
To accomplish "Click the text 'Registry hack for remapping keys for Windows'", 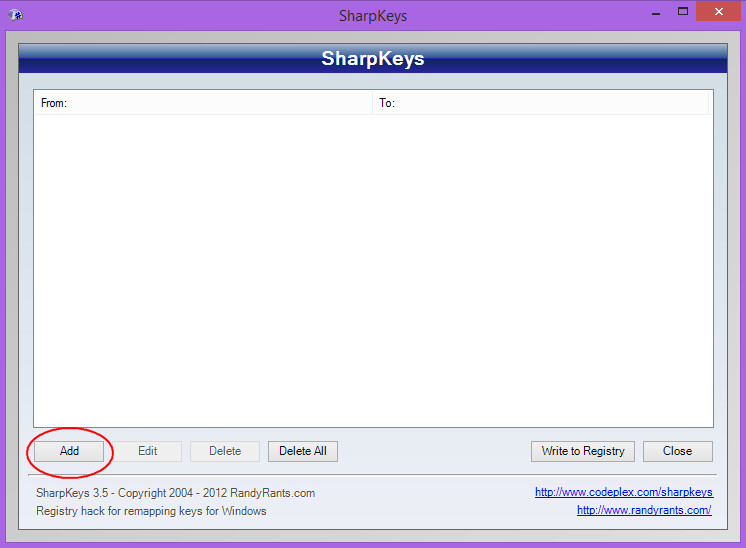I will point(151,511).
